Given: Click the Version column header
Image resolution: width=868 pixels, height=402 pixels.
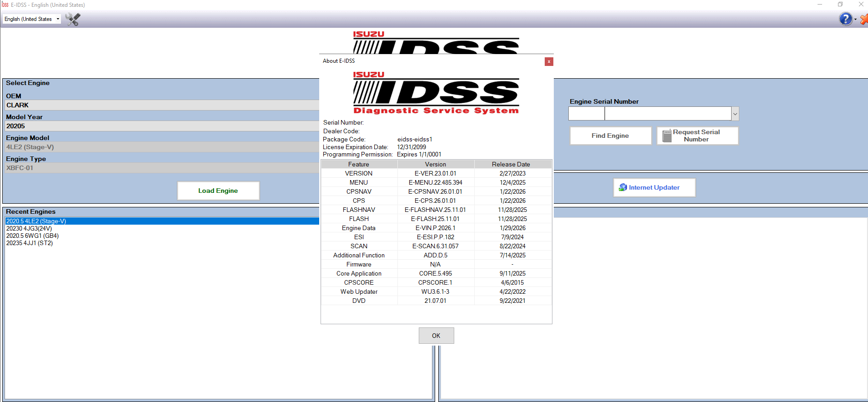Looking at the screenshot, I should click(436, 164).
